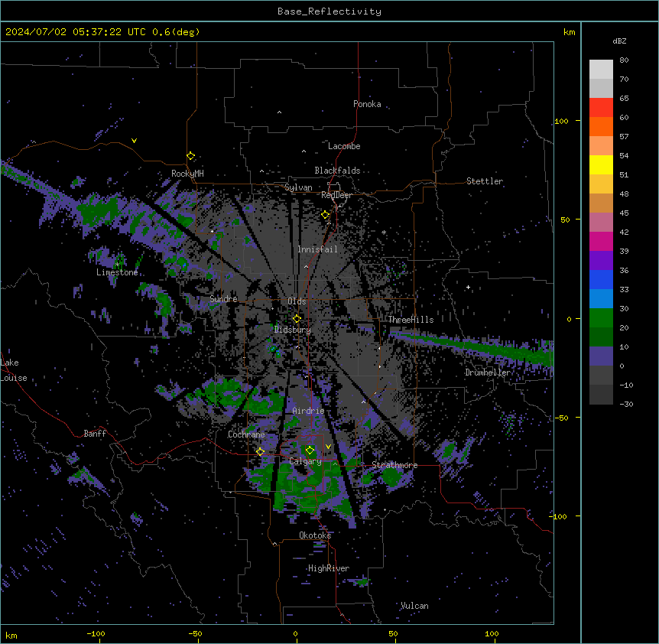The height and width of the screenshot is (644, 659).
Task: Click the km unit label at top right
Action: (569, 32)
